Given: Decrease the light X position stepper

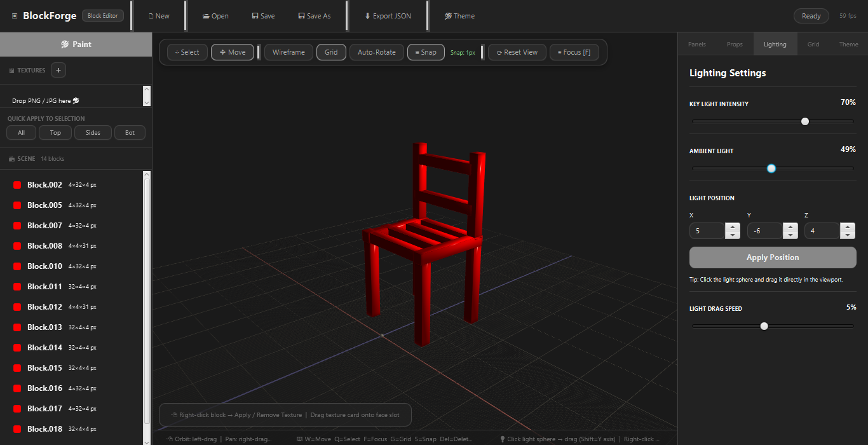Looking at the screenshot, I should pyautogui.click(x=733, y=235).
